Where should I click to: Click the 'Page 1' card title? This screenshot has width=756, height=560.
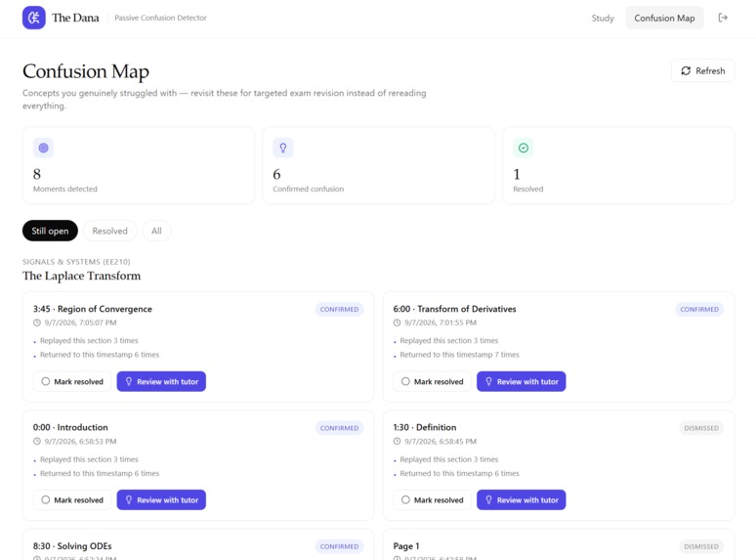pos(406,546)
